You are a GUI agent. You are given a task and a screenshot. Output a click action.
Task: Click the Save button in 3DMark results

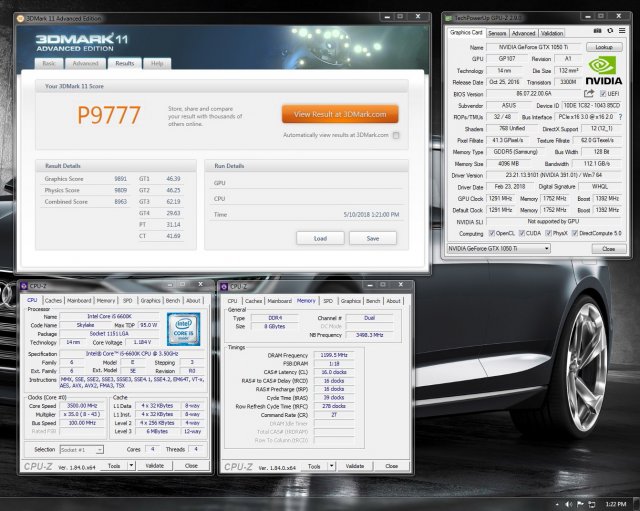[x=372, y=238]
